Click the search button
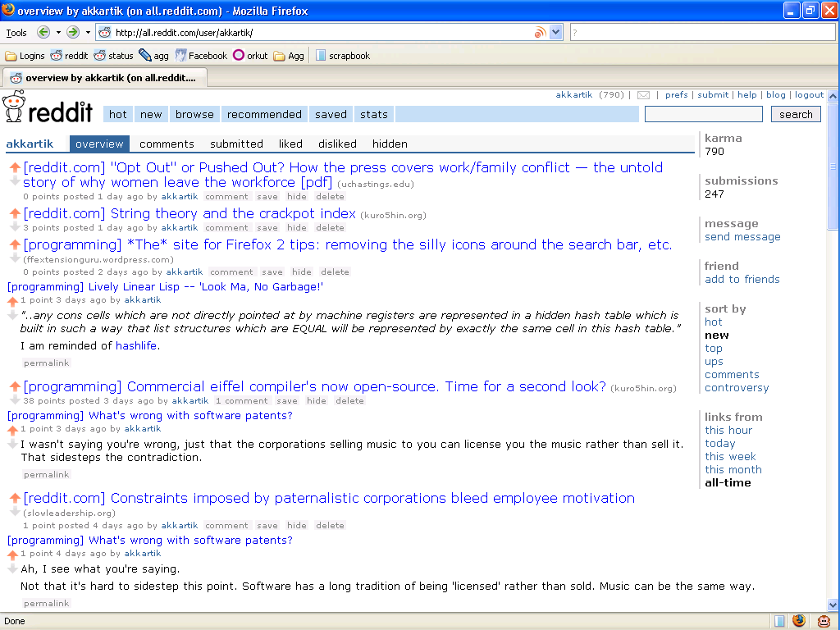 pos(795,114)
